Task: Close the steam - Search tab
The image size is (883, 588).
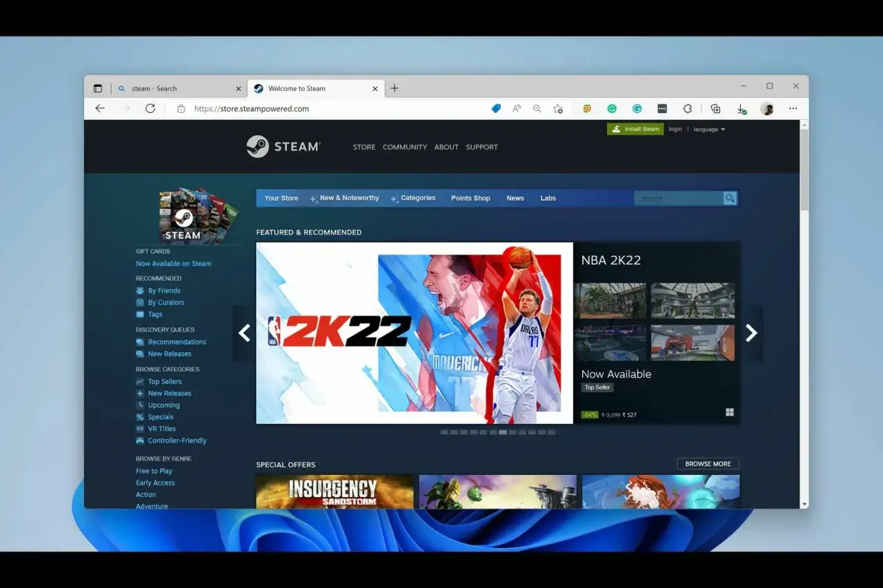Action: pos(239,88)
